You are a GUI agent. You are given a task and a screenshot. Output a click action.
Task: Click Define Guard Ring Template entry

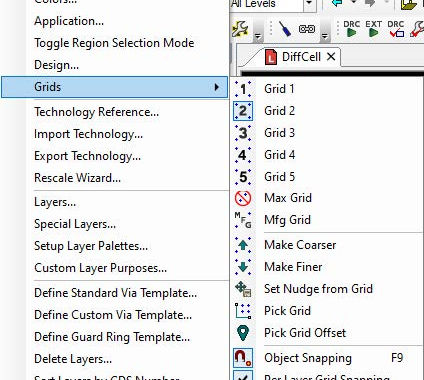pos(112,337)
